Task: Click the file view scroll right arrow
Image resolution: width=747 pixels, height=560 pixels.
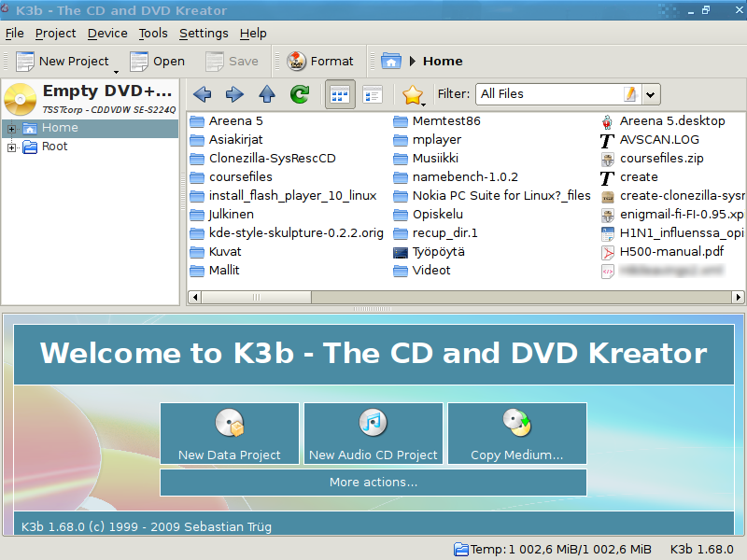Action: click(x=738, y=297)
